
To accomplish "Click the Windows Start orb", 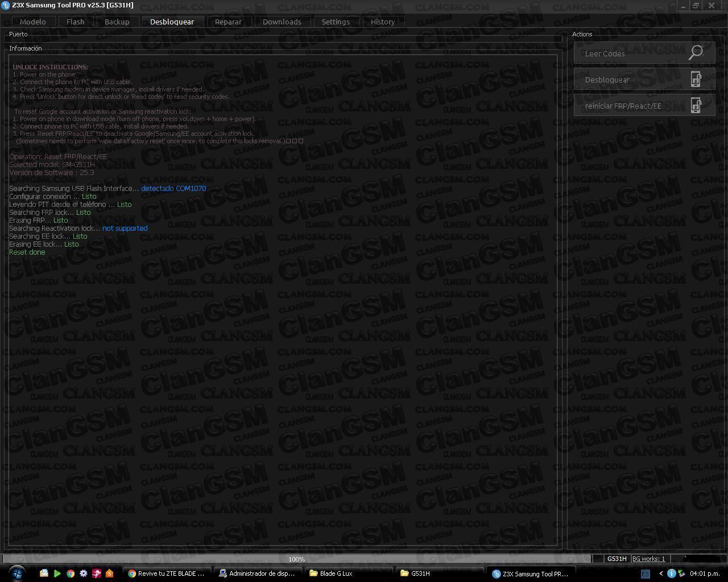I will [x=16, y=573].
